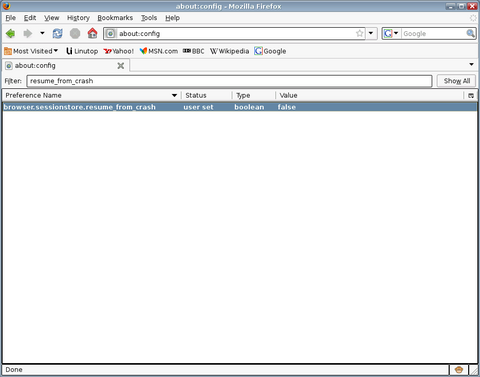480x377 pixels.
Task: Open the Home page icon
Action: pos(92,33)
